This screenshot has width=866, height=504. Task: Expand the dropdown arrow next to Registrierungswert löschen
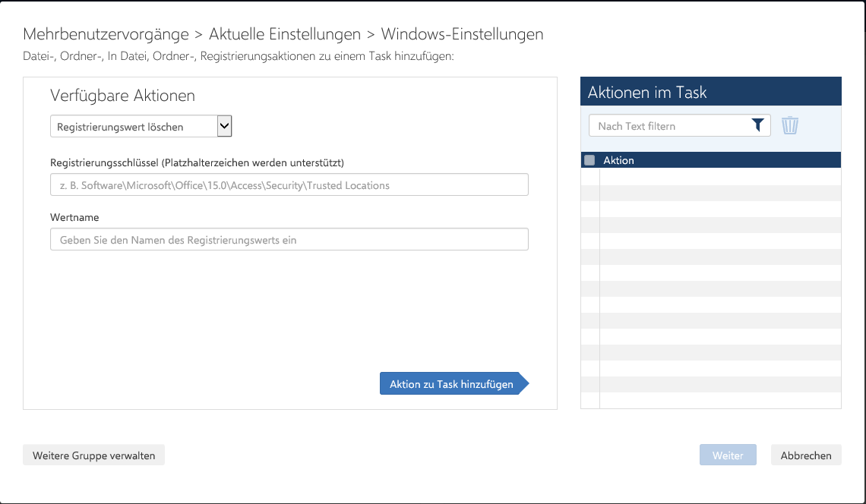(224, 126)
